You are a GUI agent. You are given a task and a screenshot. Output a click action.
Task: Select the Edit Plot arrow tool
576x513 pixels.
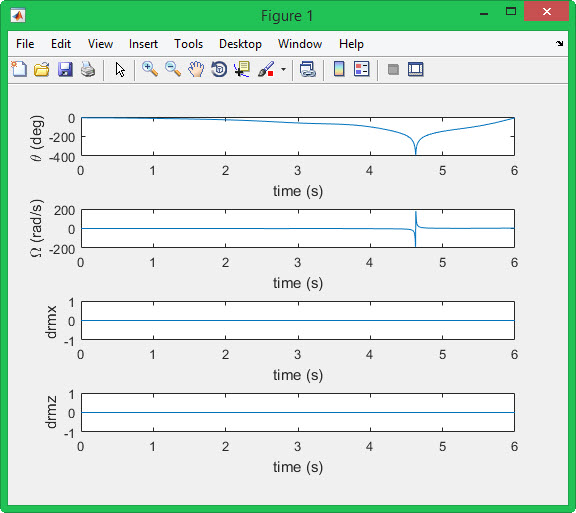pos(120,69)
